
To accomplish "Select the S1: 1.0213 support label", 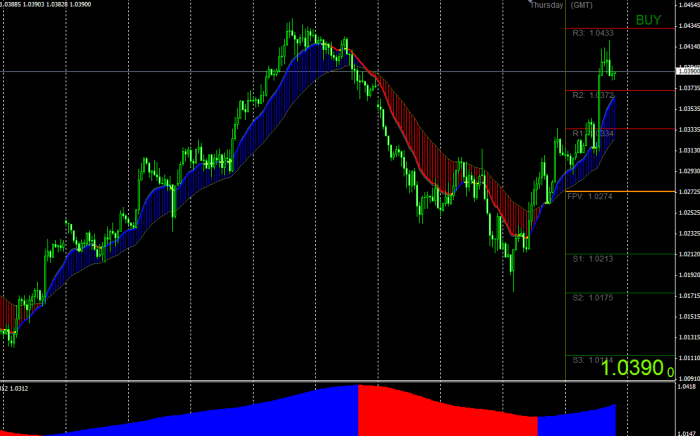I will coord(593,259).
